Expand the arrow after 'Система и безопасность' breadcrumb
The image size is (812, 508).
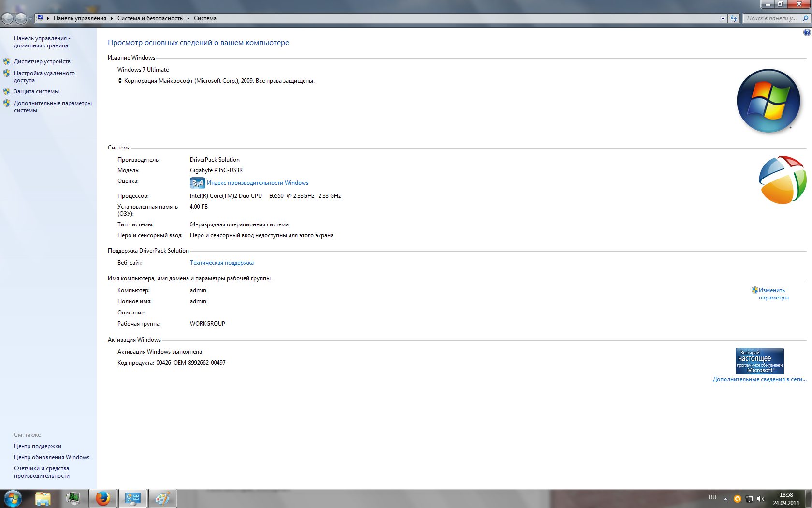tap(188, 18)
